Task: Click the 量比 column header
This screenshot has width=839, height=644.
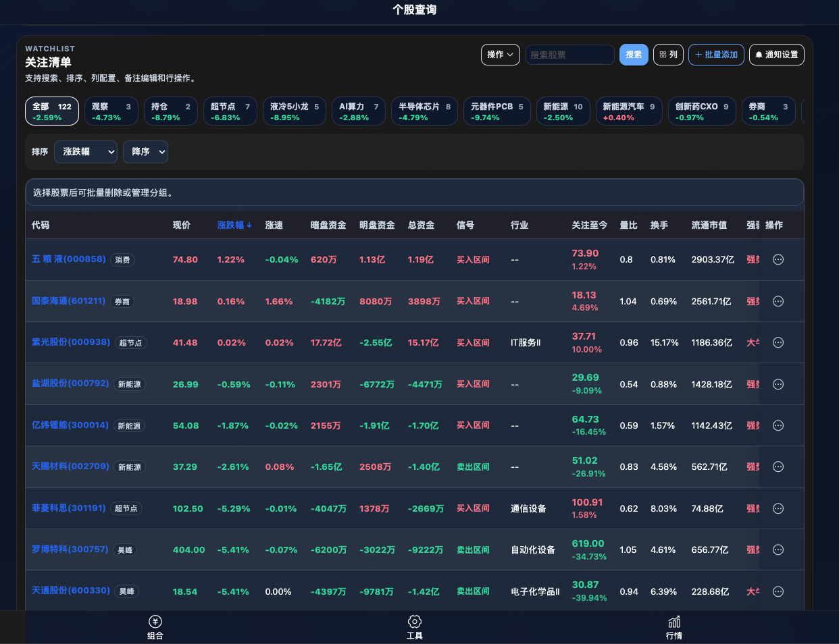Action: [629, 225]
